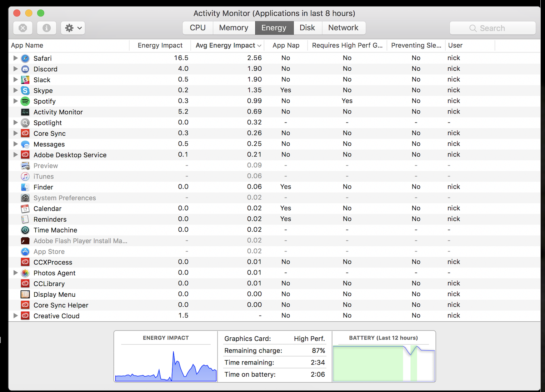Screen dimensions: 545x392
Task: Click the Finder face icon
Action: (x=25, y=187)
